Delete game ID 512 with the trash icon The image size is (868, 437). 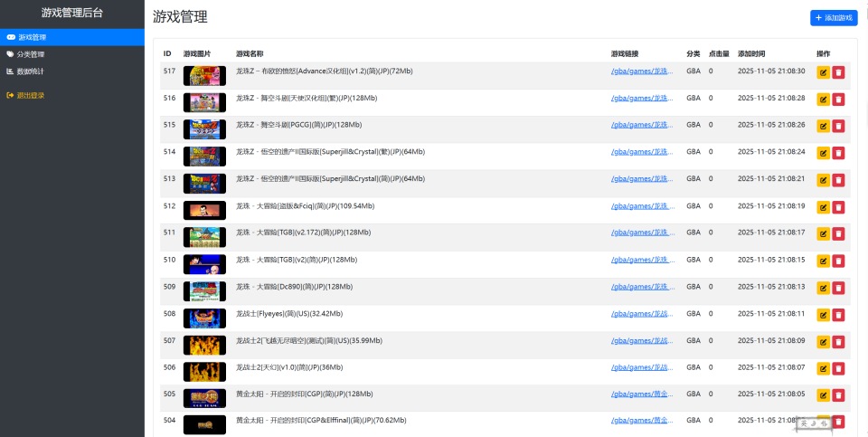838,208
